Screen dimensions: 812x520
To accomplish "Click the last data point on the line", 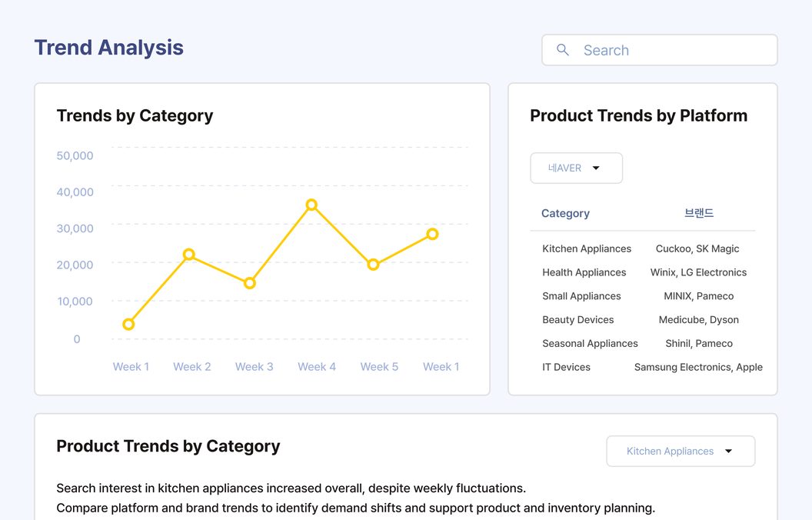I will click(432, 234).
